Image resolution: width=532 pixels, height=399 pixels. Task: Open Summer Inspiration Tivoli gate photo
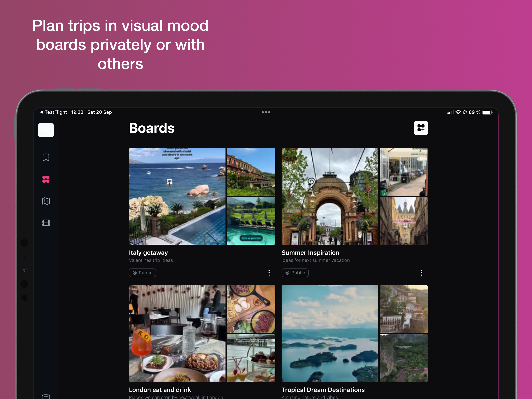pyautogui.click(x=330, y=196)
